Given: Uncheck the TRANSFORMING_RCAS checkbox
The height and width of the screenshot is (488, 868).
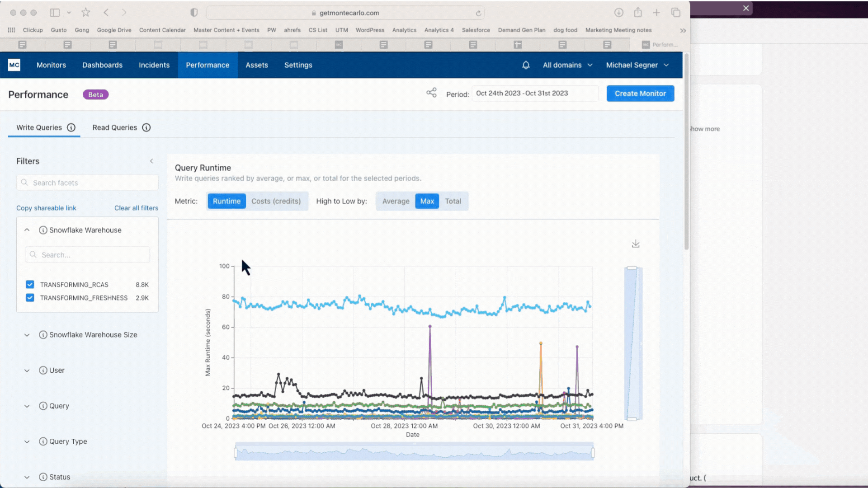Looking at the screenshot, I should (30, 284).
